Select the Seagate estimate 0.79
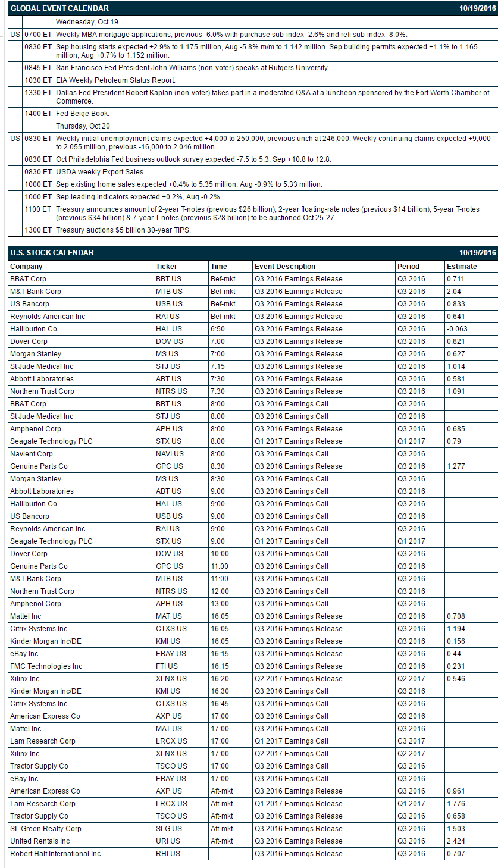Screen dimensions: 498x868 453,441
